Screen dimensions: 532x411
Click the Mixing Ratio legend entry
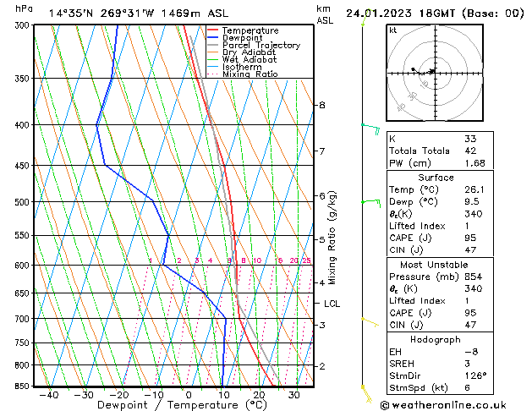pyautogui.click(x=243, y=74)
